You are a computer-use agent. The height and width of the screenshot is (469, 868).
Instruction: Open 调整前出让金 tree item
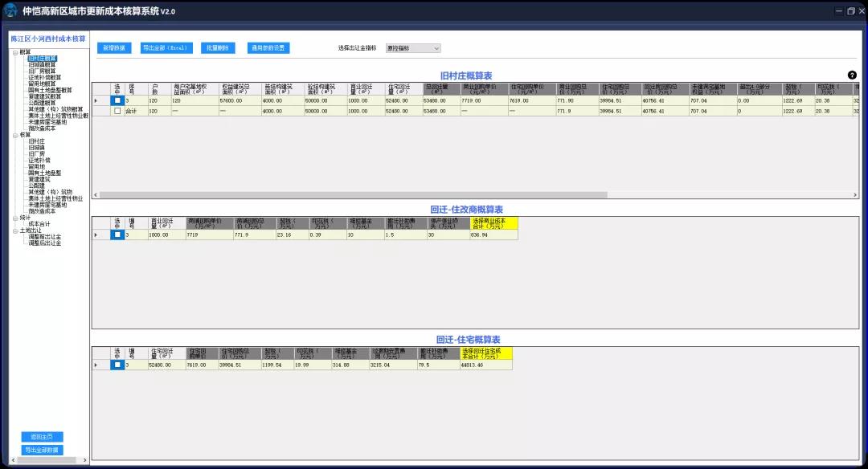[x=44, y=237]
